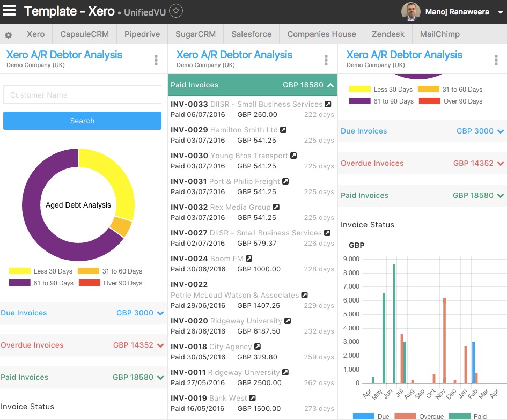This screenshot has height=420, width=507.
Task: Switch to the Salesforce tab
Action: (251, 34)
